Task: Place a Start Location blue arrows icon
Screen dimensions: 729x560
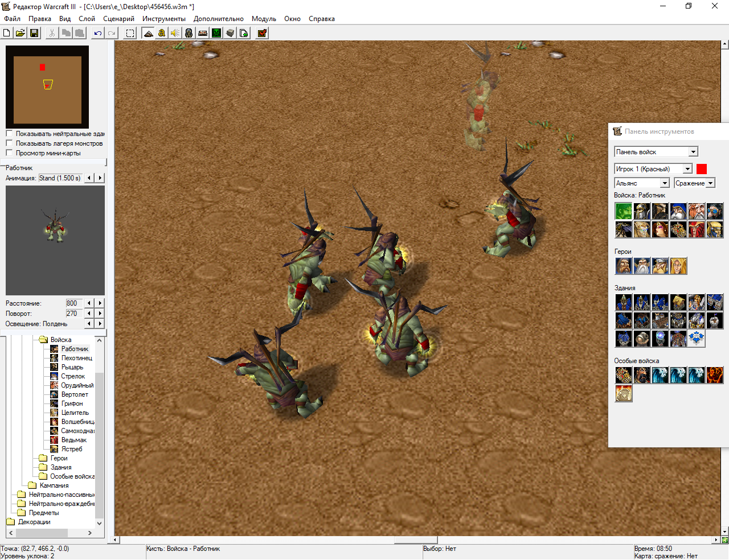Action: 697,339
